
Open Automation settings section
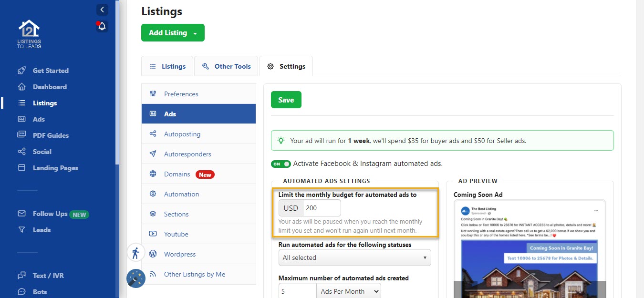pyautogui.click(x=198, y=194)
